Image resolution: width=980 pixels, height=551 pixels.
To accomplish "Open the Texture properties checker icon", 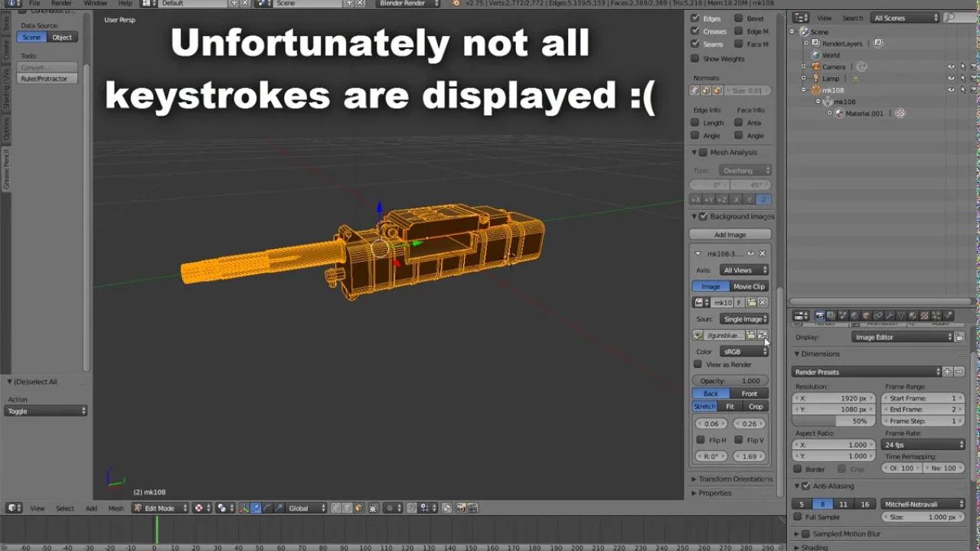I will pyautogui.click(x=924, y=315).
